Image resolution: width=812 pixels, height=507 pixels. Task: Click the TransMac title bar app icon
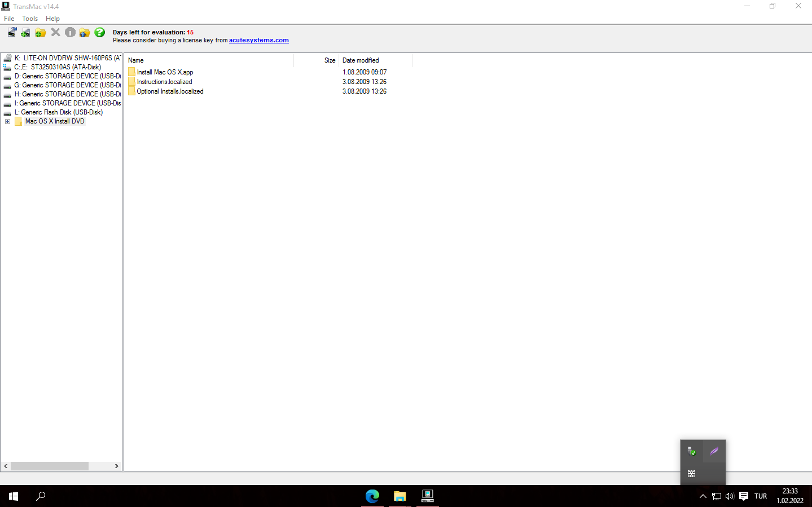coord(6,6)
